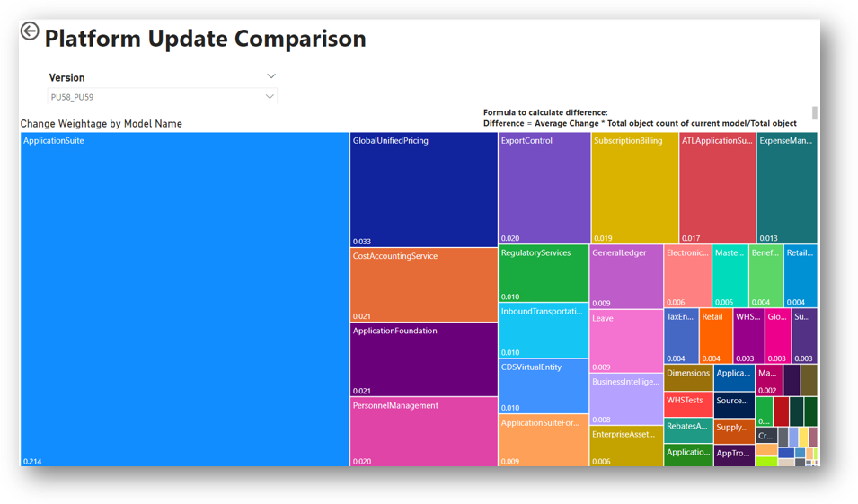Click the teal ExpenseMan... tile
Image resolution: width=858 pixels, height=504 pixels.
tap(786, 188)
